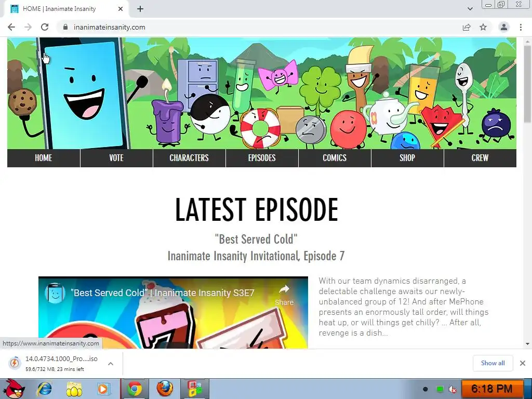Open the EPISODES navigation item

(x=262, y=158)
